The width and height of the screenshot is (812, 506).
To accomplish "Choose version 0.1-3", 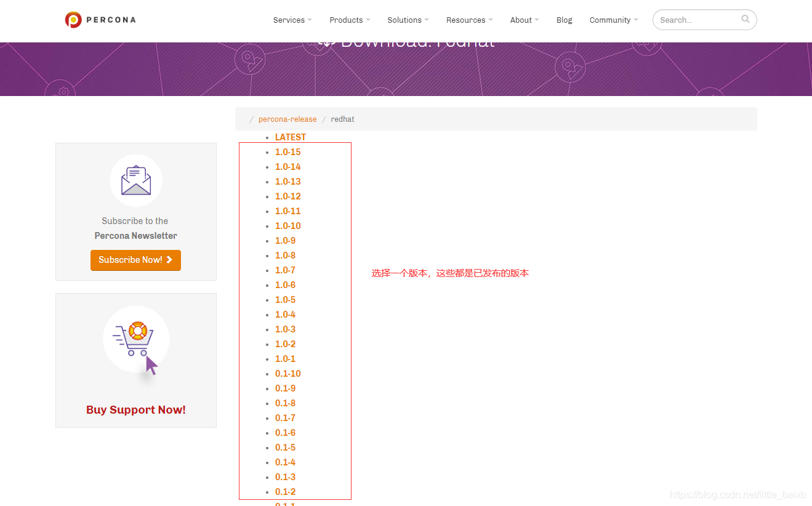I will [286, 477].
